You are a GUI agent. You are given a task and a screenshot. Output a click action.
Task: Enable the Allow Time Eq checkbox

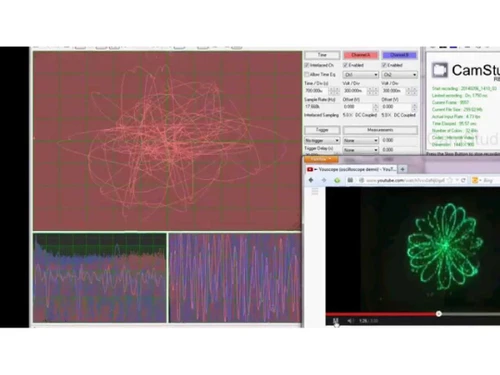(x=307, y=74)
